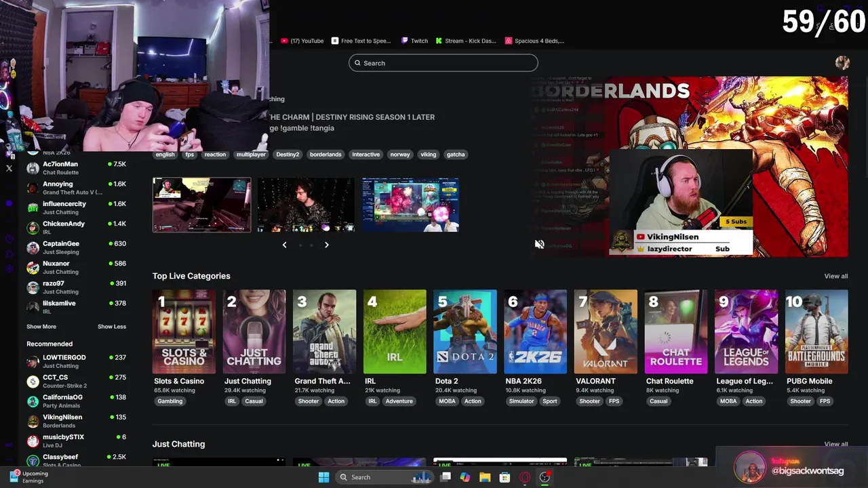Viewport: 868px width, 488px height.
Task: Open CaptainGee channel in sidebar
Action: 76,247
